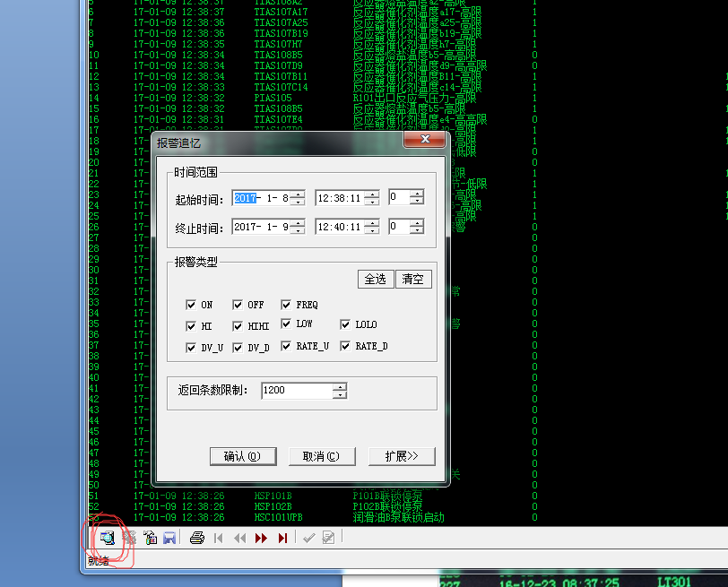Expand dialog using the 扩展>> button

click(402, 456)
